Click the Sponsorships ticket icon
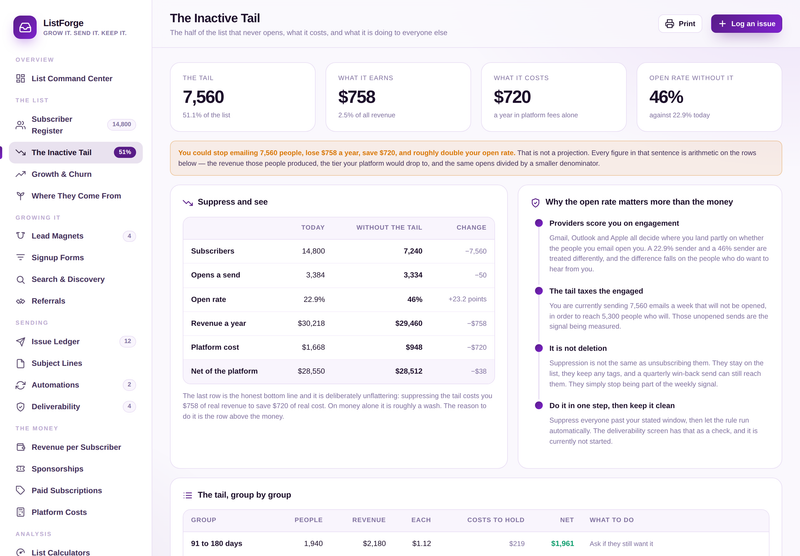 pos(20,469)
